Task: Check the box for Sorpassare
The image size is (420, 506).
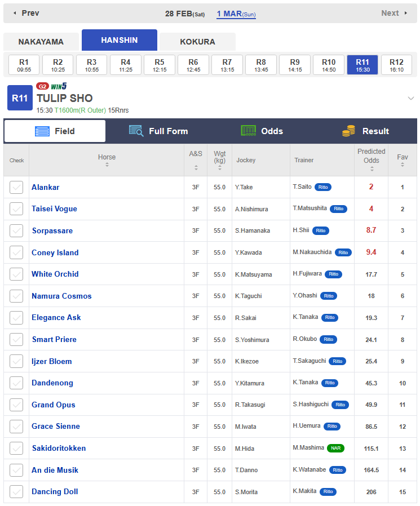Action: coord(16,230)
